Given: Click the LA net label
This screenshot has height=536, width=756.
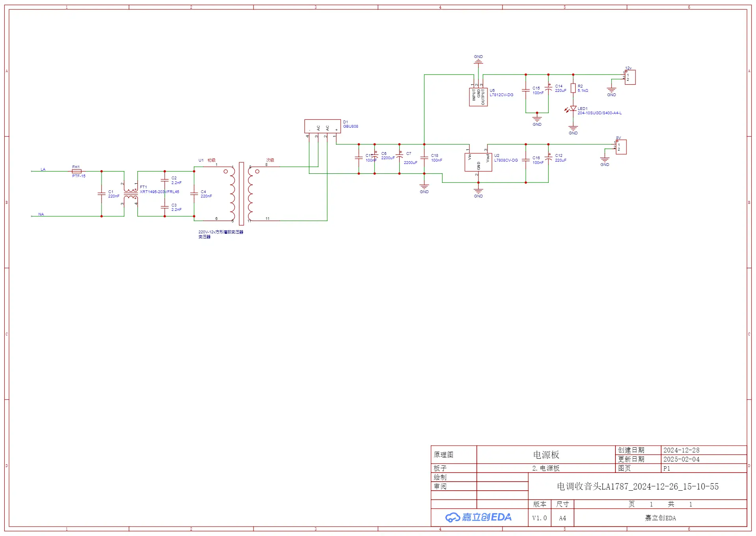Looking at the screenshot, I should click(x=43, y=169).
